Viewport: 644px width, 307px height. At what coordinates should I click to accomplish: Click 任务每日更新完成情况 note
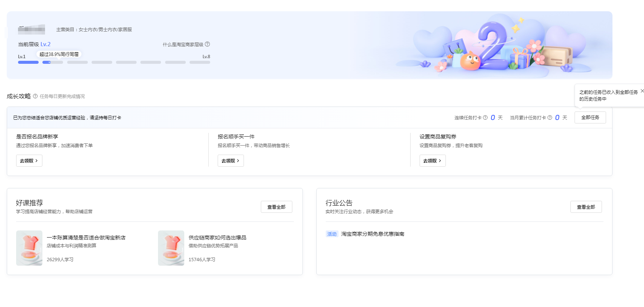tap(62, 96)
